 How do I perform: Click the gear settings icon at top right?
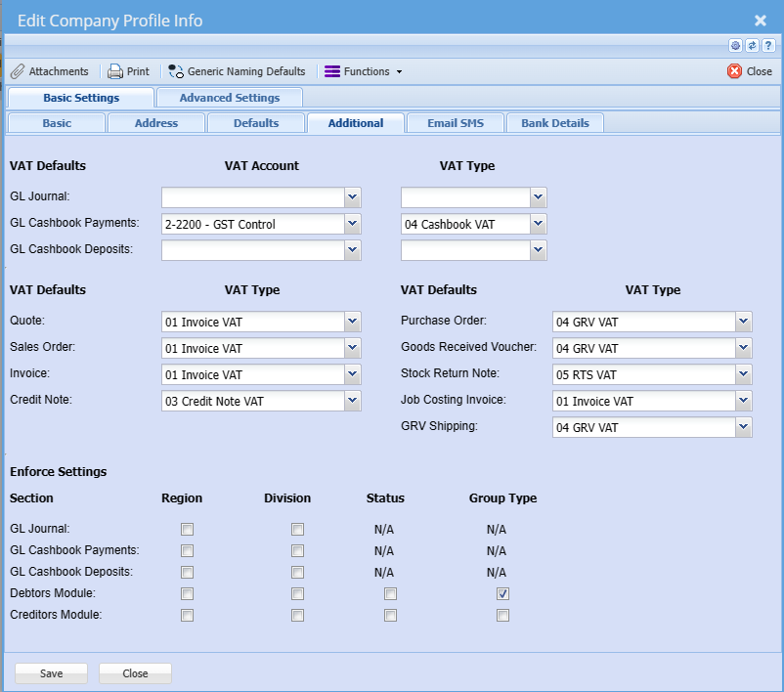(x=736, y=45)
